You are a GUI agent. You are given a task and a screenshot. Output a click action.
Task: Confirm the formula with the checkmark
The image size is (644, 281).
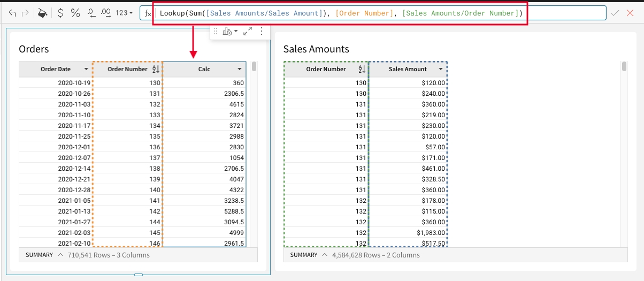tap(615, 13)
